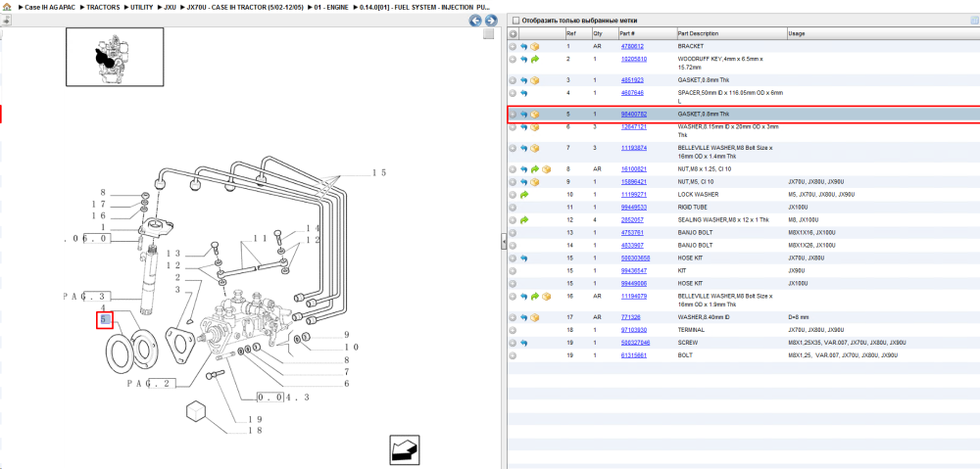Viewport: 980px width, 469px height.
Task: Open part number link 99449533
Action: (x=633, y=208)
